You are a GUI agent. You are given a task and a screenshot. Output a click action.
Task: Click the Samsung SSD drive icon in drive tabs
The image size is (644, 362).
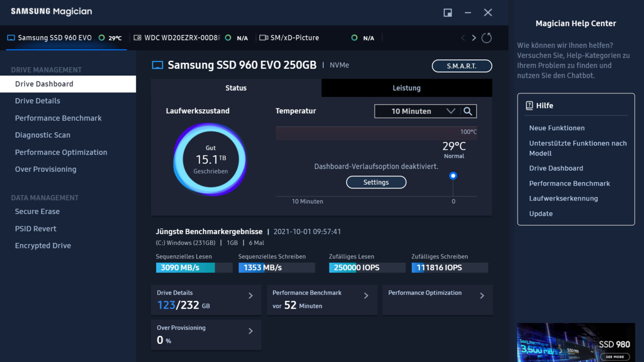tap(11, 37)
